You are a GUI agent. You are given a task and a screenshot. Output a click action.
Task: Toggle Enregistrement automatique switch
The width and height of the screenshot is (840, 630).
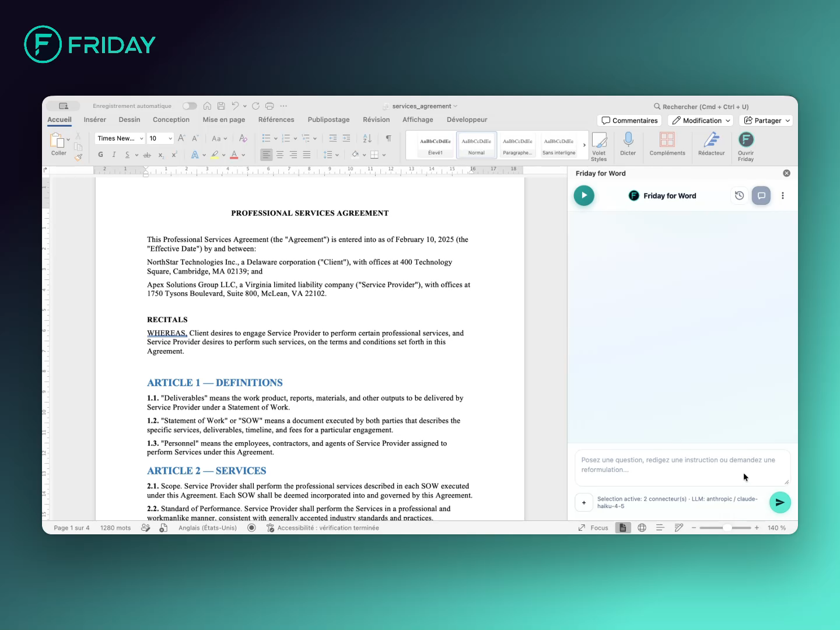(190, 106)
